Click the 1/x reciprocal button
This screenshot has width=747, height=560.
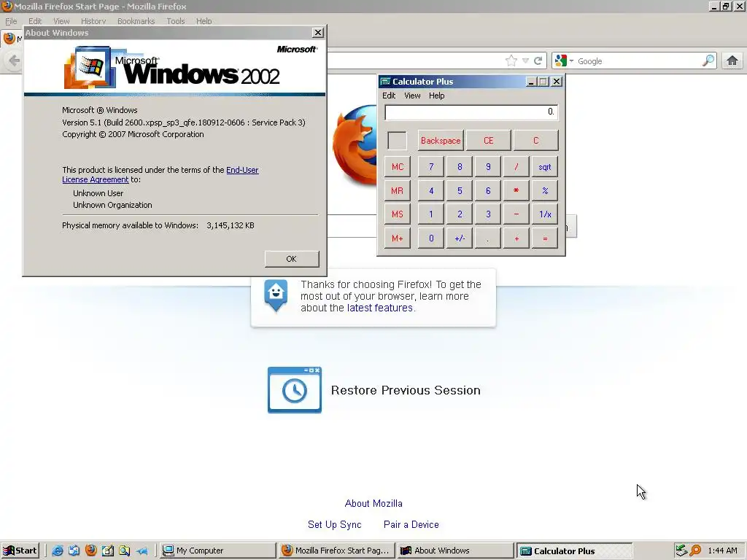[x=545, y=214]
